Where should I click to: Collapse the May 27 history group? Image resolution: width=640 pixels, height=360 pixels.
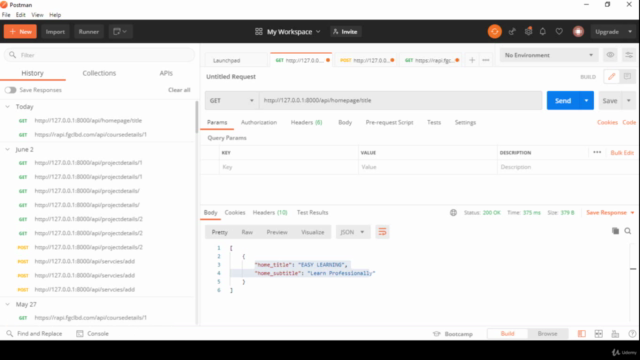[7, 304]
